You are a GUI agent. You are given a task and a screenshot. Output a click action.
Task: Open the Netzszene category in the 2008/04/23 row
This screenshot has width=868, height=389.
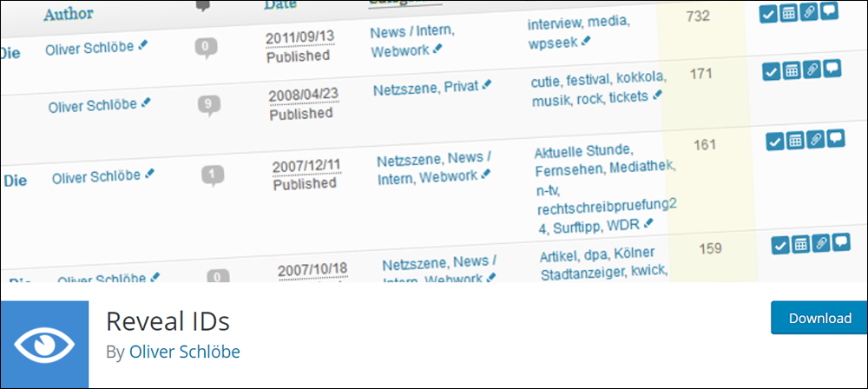tap(406, 89)
